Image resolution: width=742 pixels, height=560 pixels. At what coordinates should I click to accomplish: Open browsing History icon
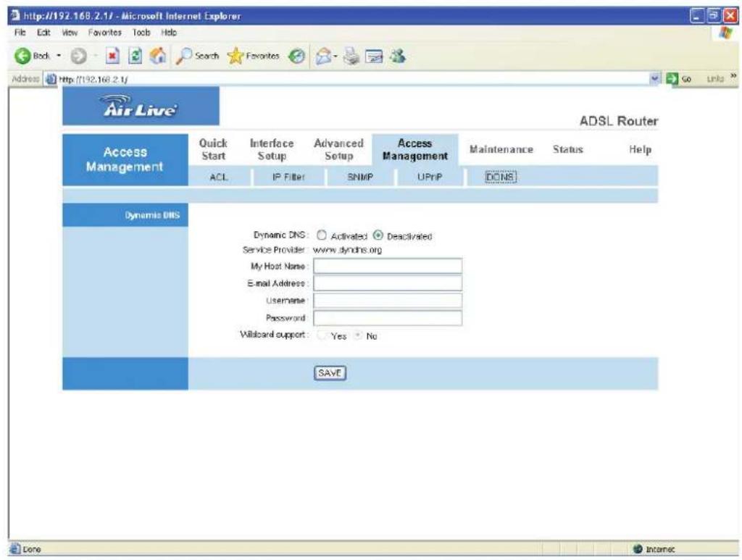(x=296, y=57)
